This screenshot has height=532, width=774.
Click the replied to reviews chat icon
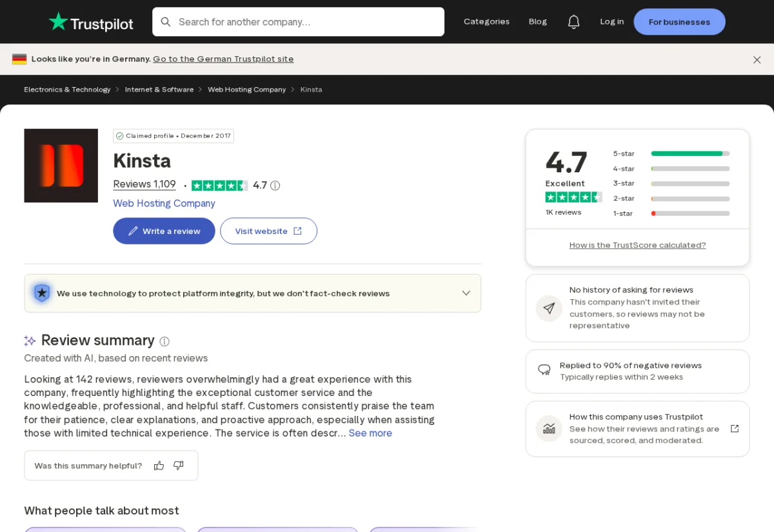544,370
